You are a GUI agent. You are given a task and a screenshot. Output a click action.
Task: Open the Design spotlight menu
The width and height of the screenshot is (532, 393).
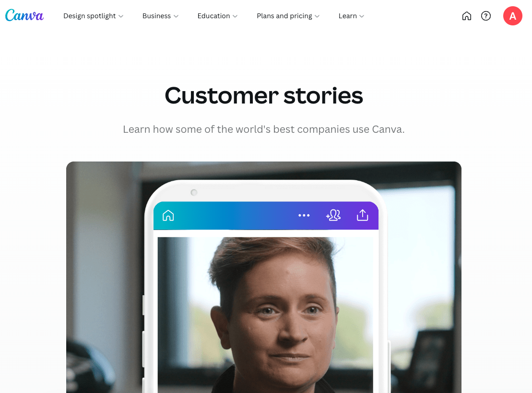pos(90,16)
